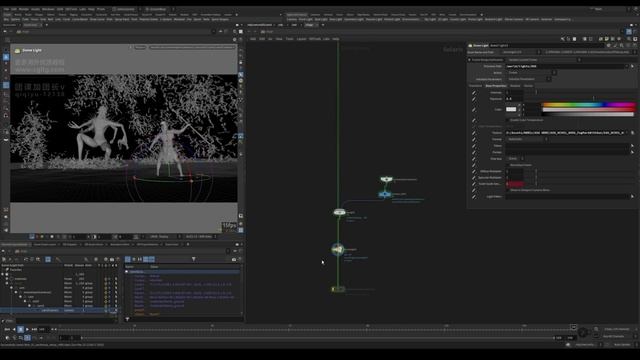Toggle the highlighted button in scene graph toolbar
The width and height of the screenshot is (640, 360).
tap(48, 259)
